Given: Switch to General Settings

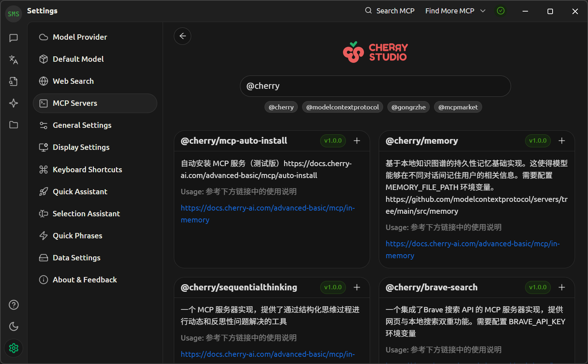Looking at the screenshot, I should tap(82, 125).
